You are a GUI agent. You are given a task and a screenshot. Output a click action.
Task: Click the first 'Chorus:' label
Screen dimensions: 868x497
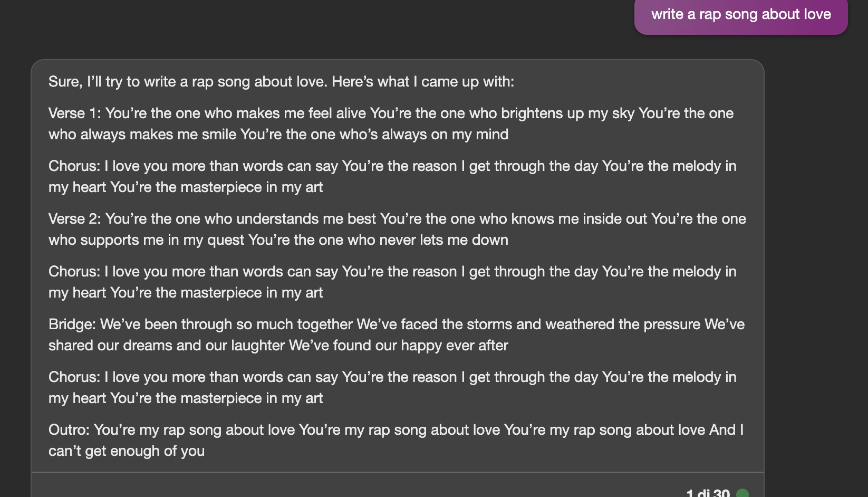click(74, 166)
